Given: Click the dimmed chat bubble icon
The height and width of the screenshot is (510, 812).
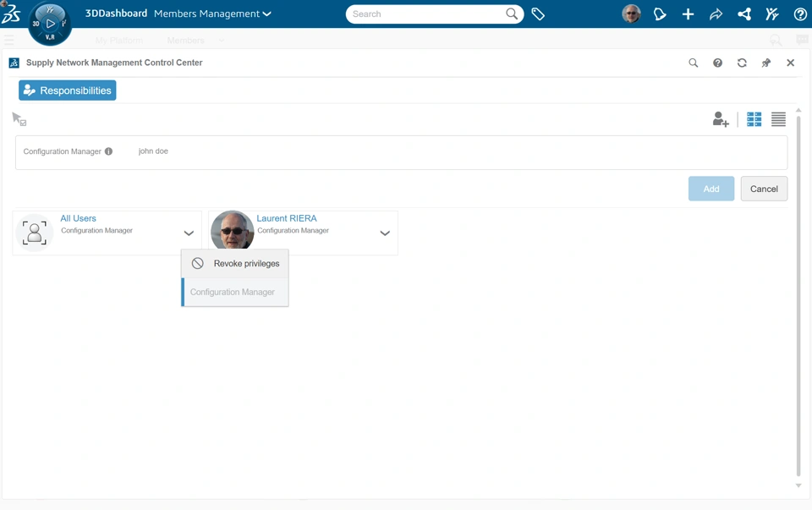Looking at the screenshot, I should (x=802, y=40).
